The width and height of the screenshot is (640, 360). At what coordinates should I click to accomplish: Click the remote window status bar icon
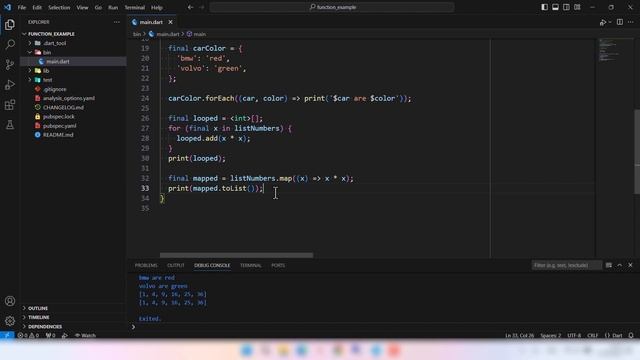(7, 335)
